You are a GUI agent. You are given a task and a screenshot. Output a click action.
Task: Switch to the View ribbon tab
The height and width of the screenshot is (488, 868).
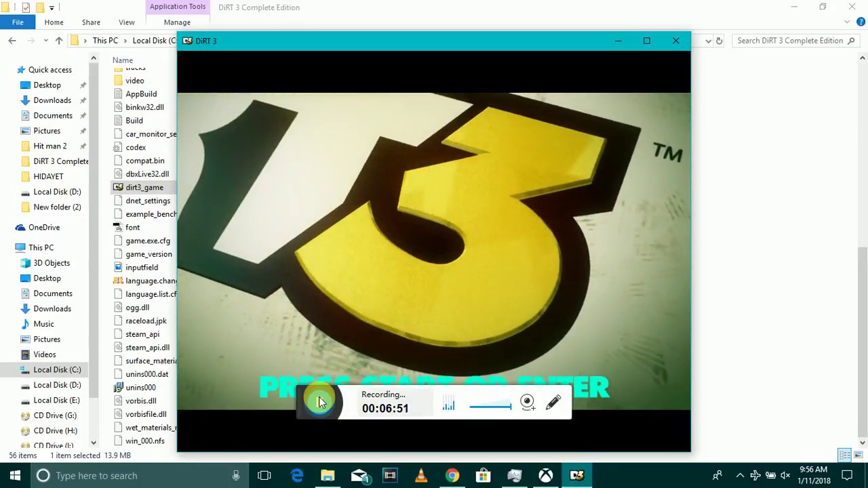[x=127, y=22]
